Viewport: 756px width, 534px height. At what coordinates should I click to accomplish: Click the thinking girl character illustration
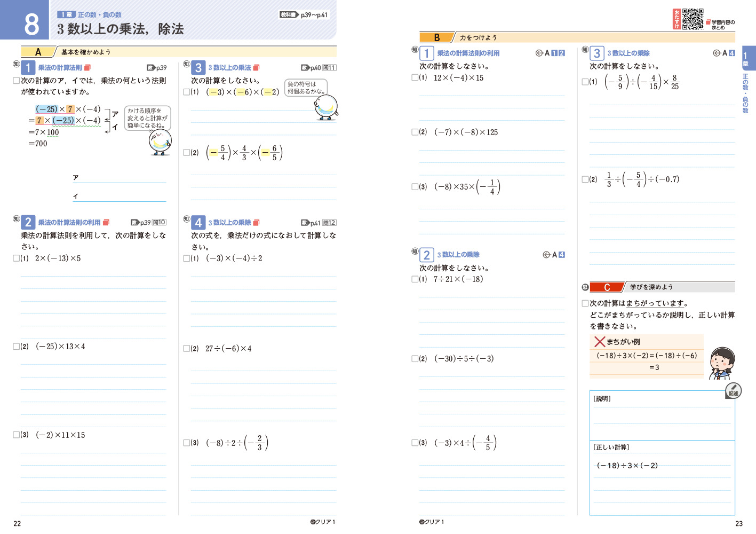click(722, 363)
